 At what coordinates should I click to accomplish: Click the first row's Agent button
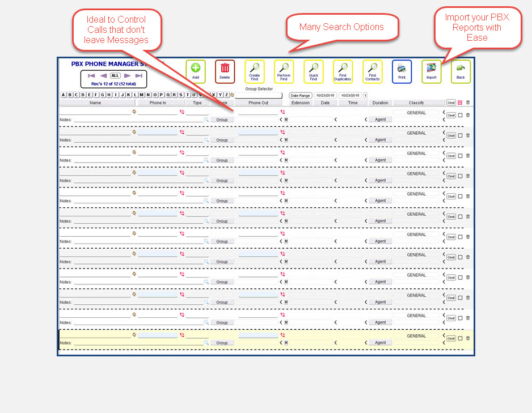pyautogui.click(x=381, y=120)
